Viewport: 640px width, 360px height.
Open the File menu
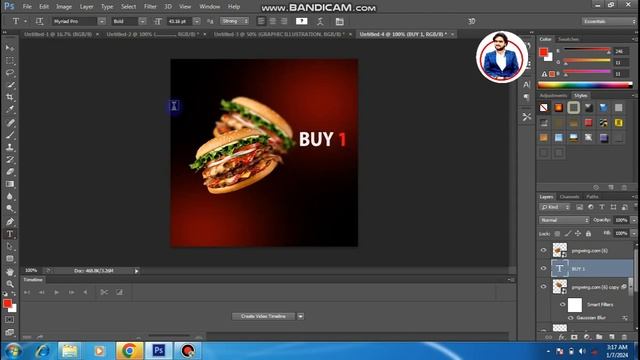click(x=27, y=7)
